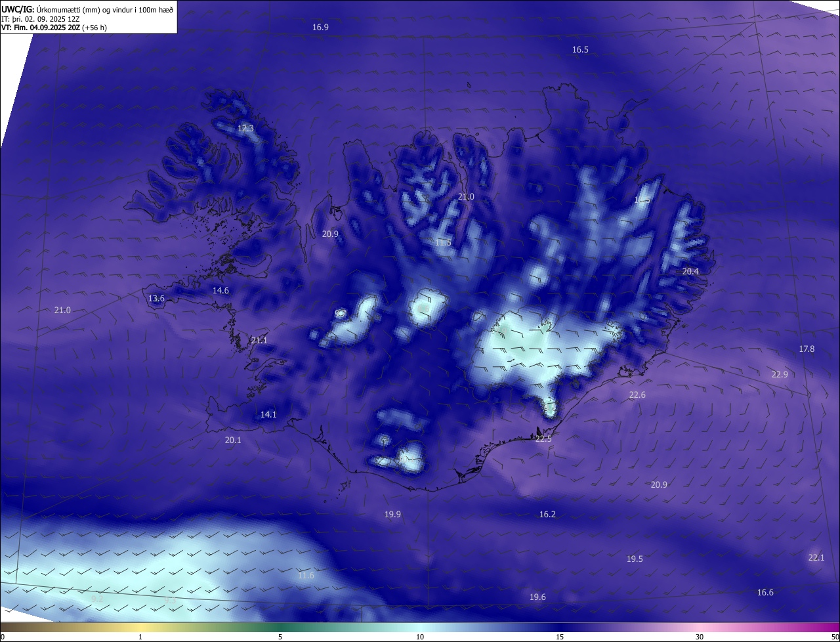Viewport: 840px width, 642px height.
Task: Click the color scale tick labeled 1
Action: coord(140,637)
